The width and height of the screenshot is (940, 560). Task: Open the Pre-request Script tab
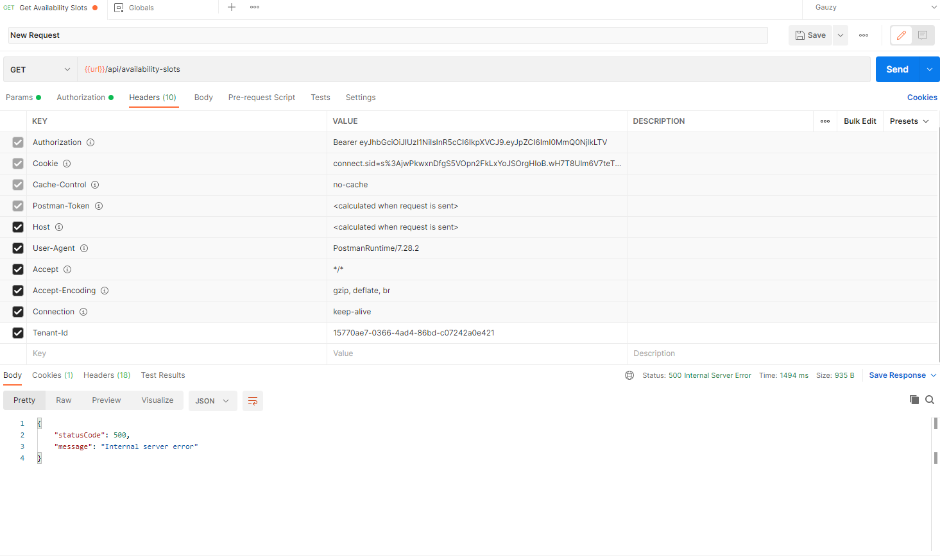click(x=262, y=98)
